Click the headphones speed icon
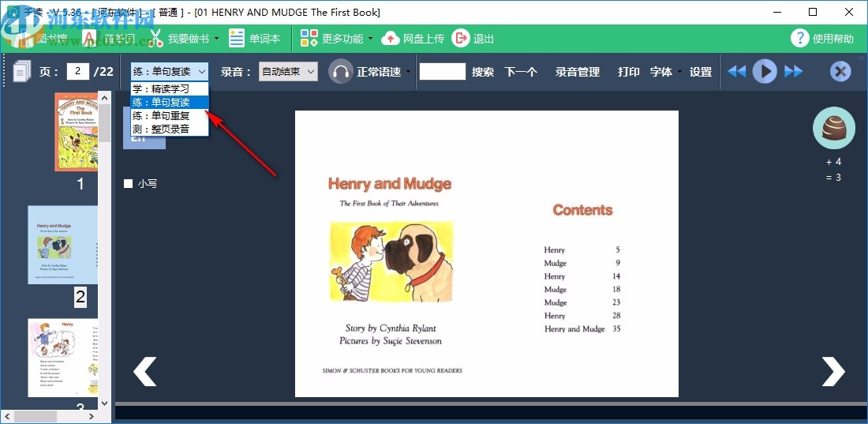The height and width of the screenshot is (424, 868). point(341,72)
